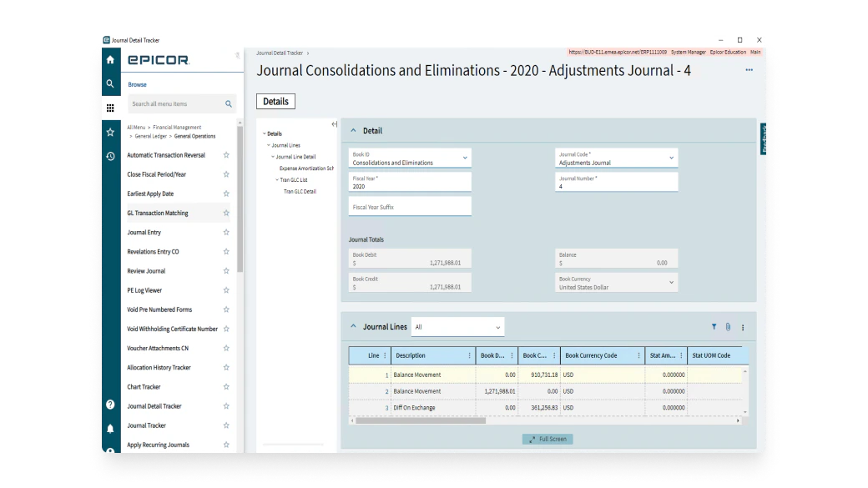868x488 pixels.
Task: Click the menu list vertical scrollbar
Action: tap(240, 199)
